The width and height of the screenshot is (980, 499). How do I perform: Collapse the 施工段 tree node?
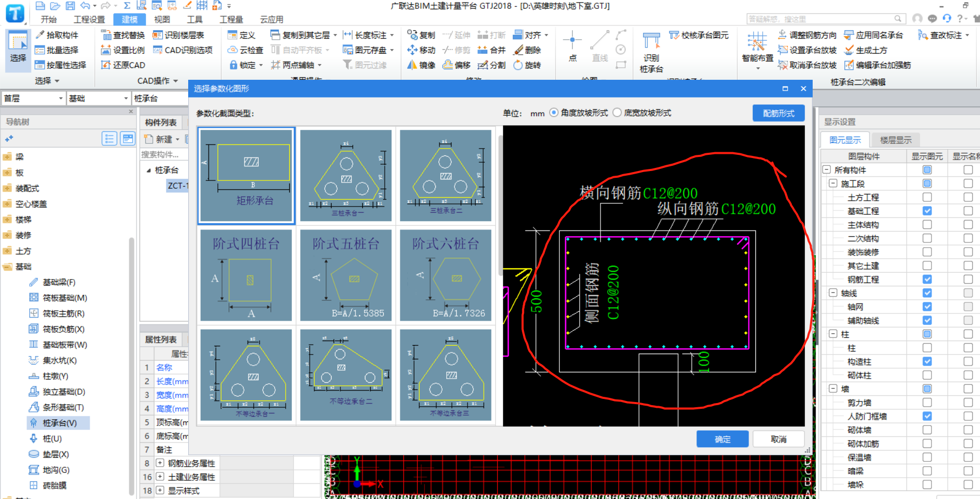point(833,184)
